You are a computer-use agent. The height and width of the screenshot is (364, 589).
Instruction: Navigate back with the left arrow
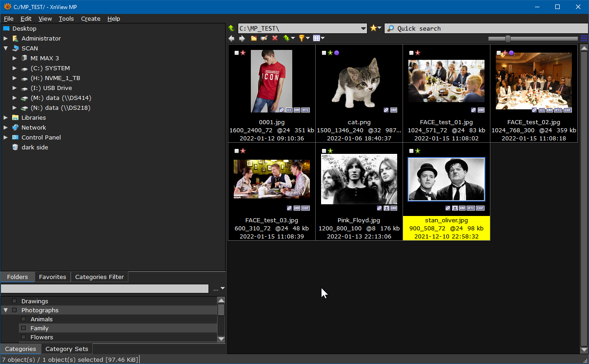(232, 38)
